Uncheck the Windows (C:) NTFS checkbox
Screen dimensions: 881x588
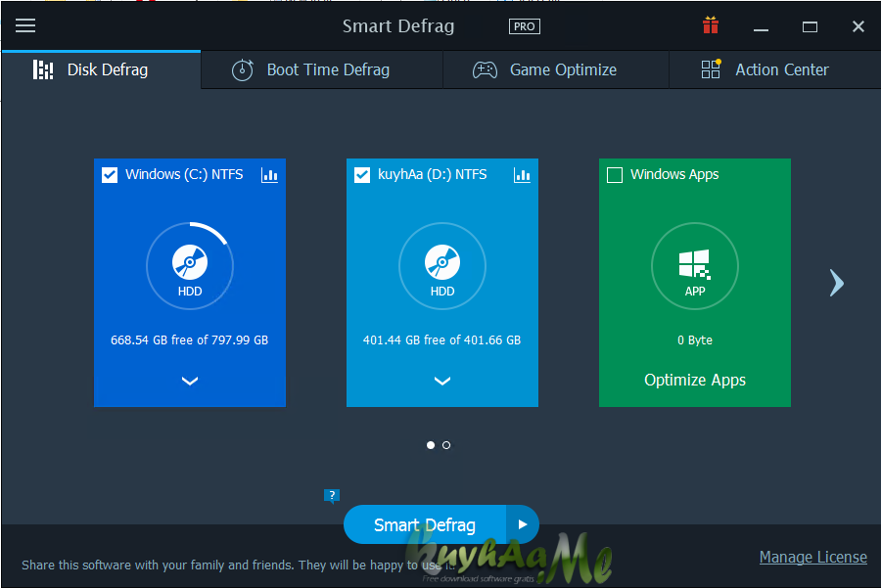pyautogui.click(x=110, y=175)
